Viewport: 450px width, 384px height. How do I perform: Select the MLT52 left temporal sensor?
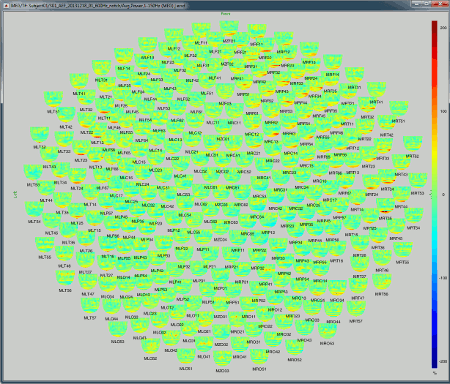point(39,135)
